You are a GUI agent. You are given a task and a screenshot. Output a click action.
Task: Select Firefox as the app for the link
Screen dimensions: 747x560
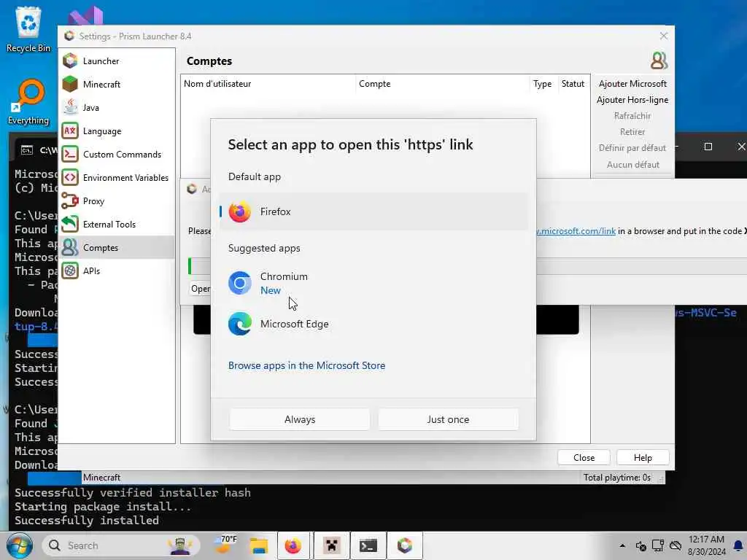coord(373,211)
